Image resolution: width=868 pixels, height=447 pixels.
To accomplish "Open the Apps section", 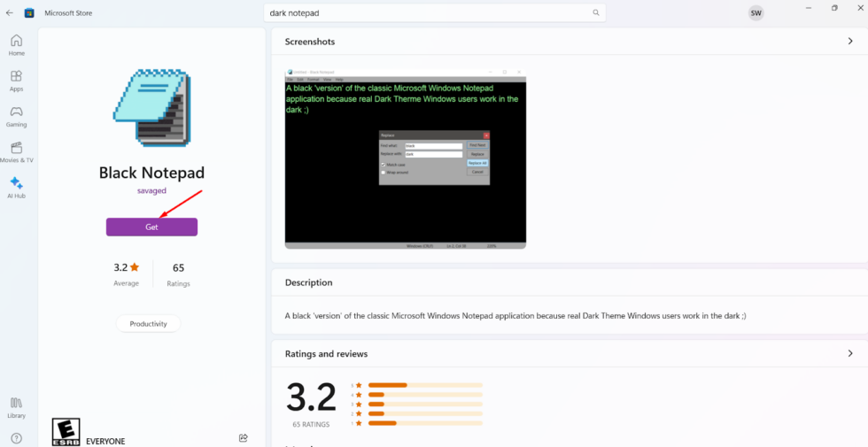I will tap(17, 81).
